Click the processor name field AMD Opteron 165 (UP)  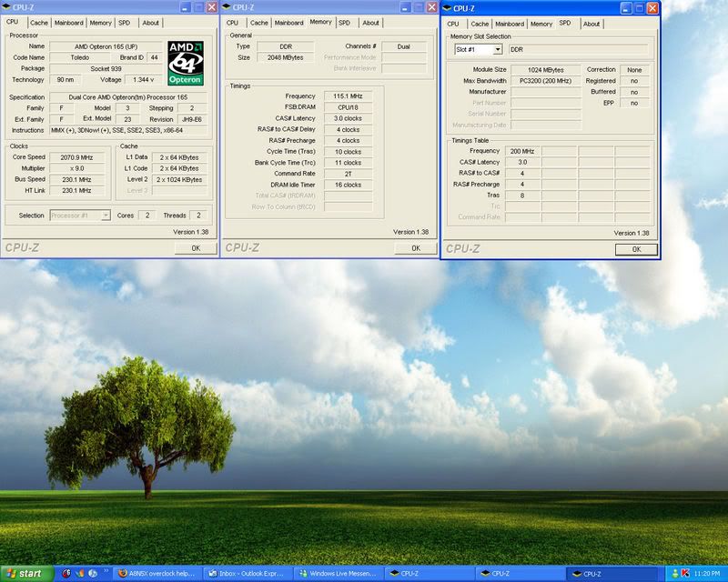(106, 46)
